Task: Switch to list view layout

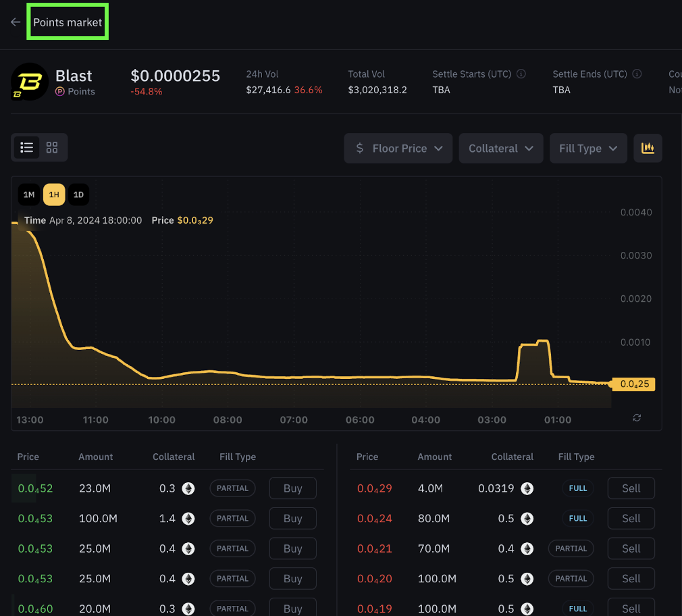Action: point(26,147)
